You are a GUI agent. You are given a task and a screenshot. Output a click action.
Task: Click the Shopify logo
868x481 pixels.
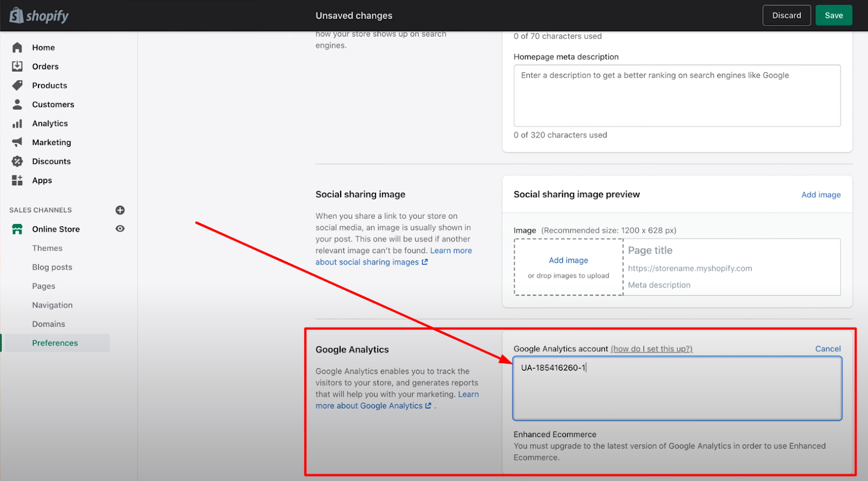coord(39,16)
